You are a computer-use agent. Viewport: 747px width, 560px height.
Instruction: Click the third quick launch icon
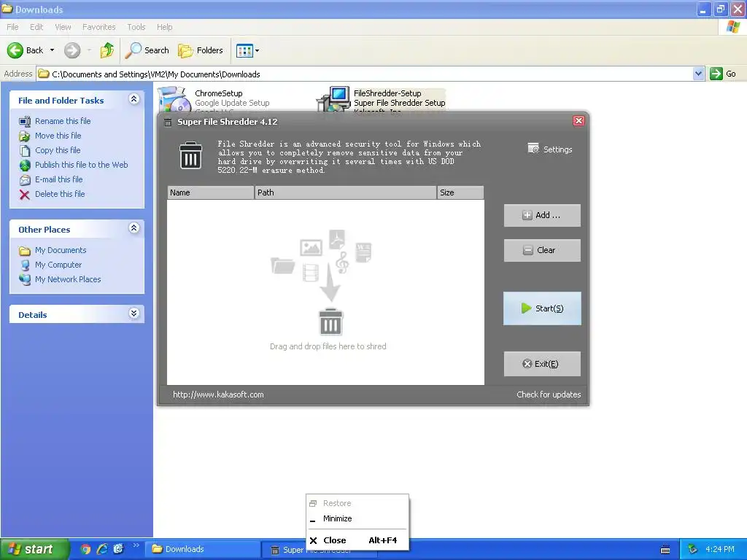point(118,549)
